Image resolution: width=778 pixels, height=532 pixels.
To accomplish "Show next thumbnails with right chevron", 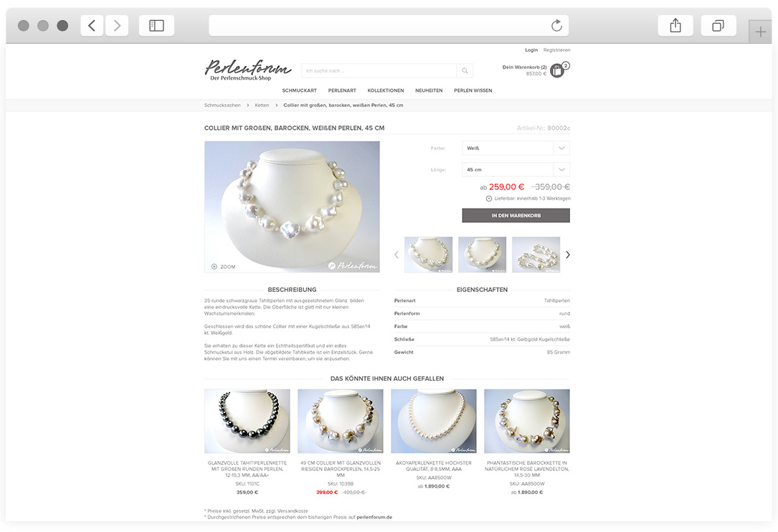I will [x=568, y=255].
